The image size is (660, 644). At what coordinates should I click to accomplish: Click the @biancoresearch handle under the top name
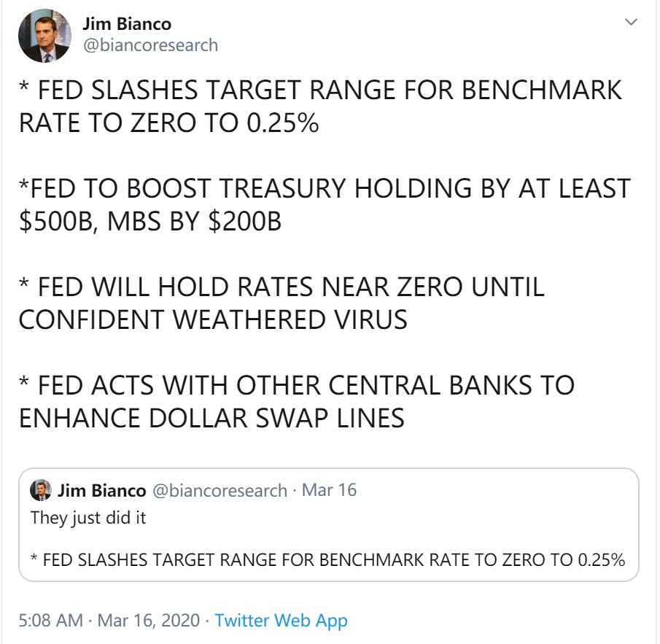click(x=150, y=45)
